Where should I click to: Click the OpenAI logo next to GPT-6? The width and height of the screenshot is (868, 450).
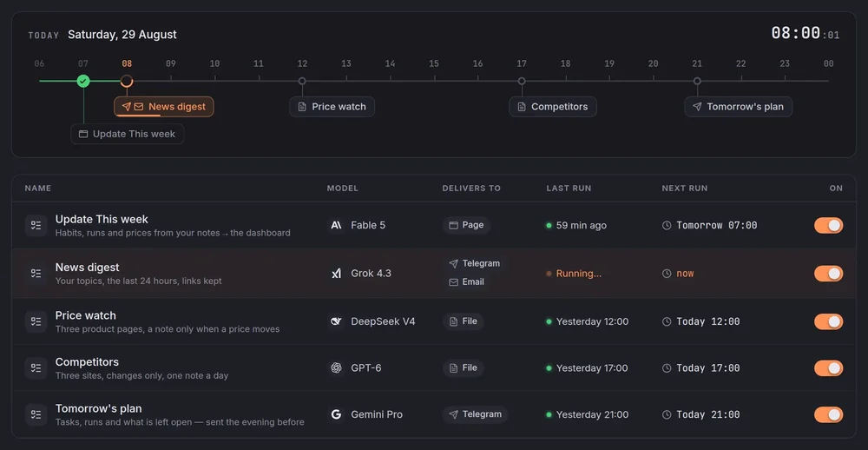pos(336,368)
